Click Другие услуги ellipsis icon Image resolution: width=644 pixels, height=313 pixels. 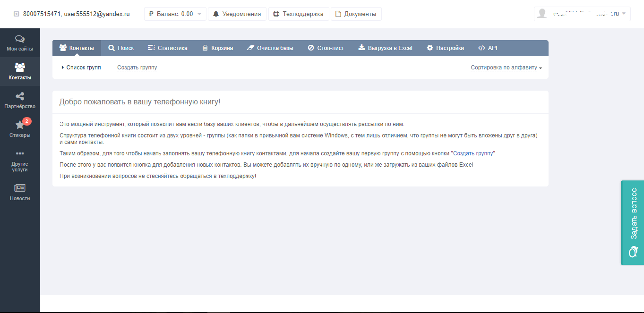(x=20, y=154)
